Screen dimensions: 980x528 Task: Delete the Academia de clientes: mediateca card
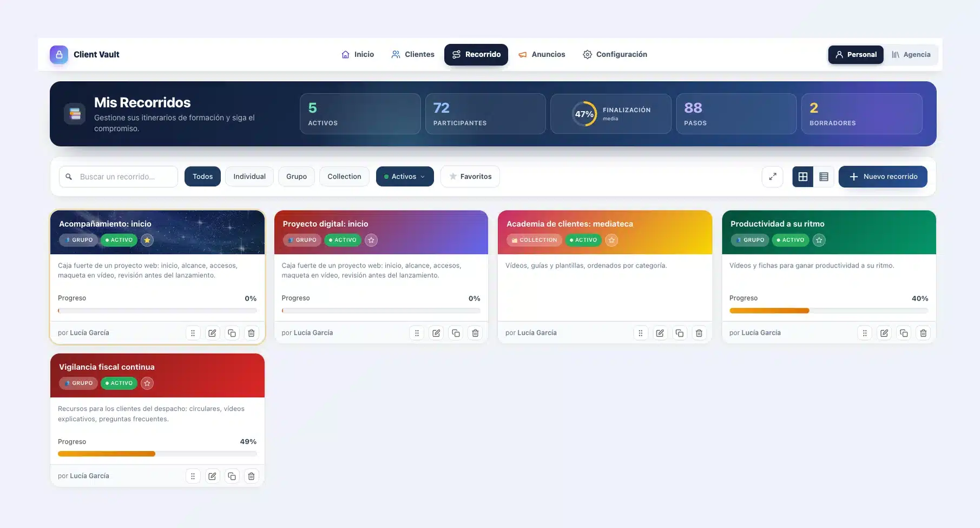tap(699, 333)
